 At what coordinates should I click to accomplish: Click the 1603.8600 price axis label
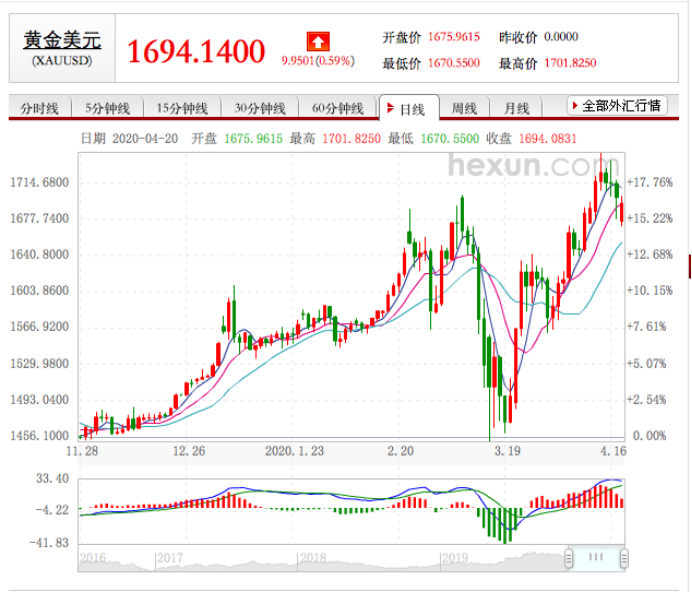(x=40, y=290)
